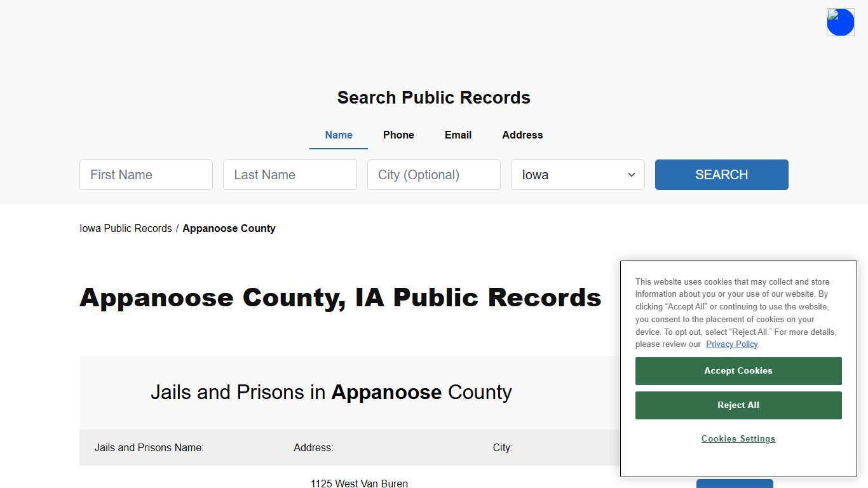The width and height of the screenshot is (868, 488).
Task: Navigate to Iowa Public Records breadcrumb
Action: [125, 228]
